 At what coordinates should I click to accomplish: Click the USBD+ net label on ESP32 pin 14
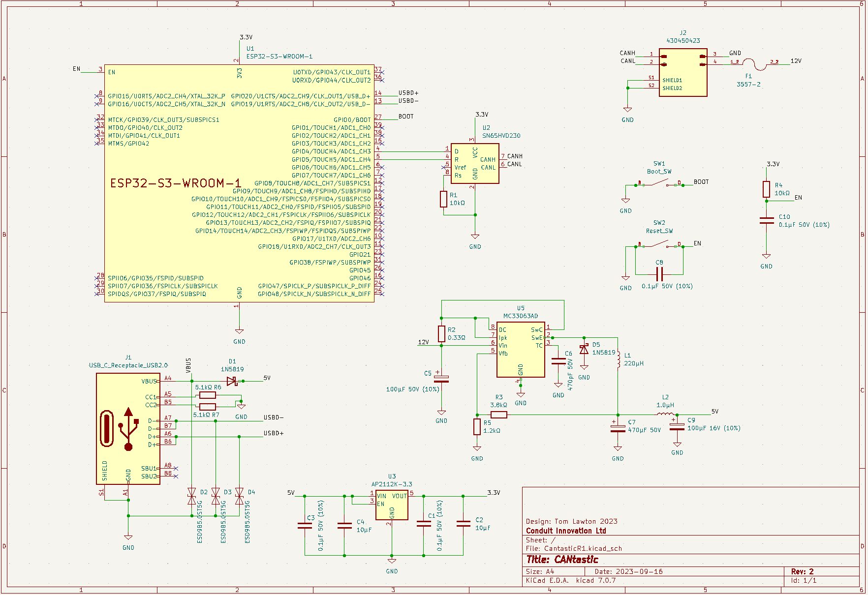pyautogui.click(x=408, y=92)
